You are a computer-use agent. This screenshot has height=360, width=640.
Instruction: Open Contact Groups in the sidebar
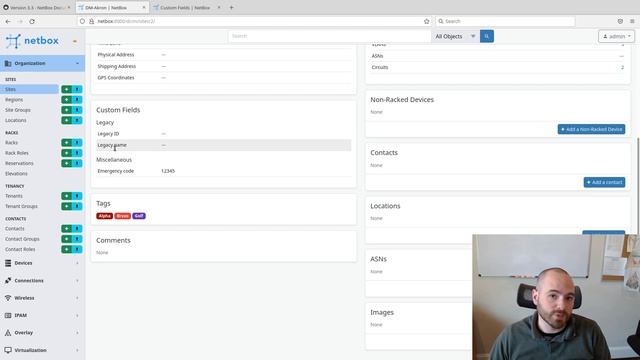pyautogui.click(x=22, y=239)
